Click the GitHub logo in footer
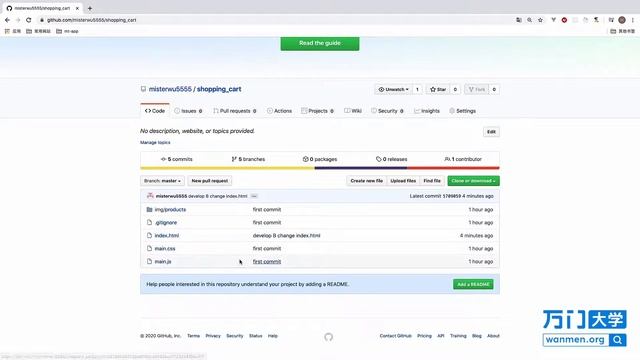The width and height of the screenshot is (640, 360). click(x=329, y=337)
